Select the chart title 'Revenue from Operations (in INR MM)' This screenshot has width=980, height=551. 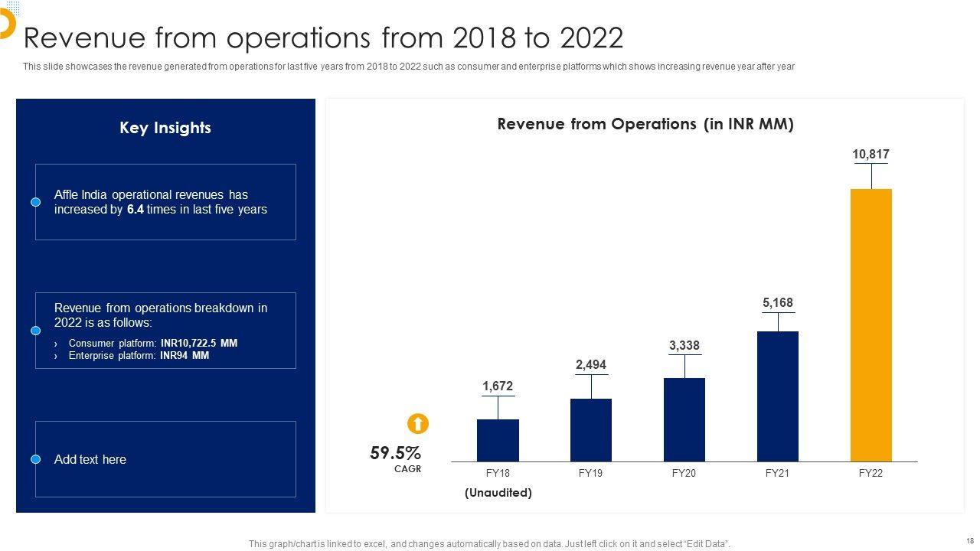coord(645,124)
